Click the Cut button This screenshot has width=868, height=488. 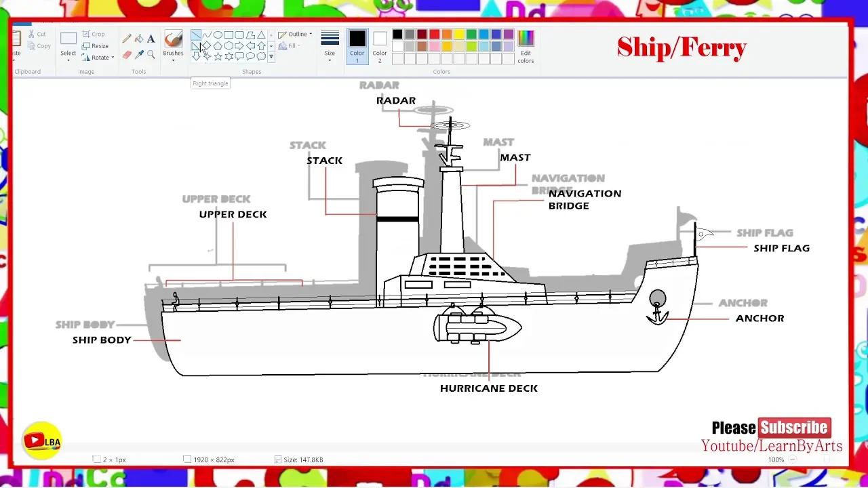pos(37,34)
